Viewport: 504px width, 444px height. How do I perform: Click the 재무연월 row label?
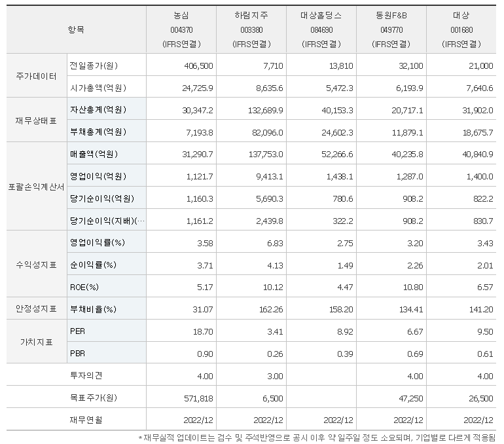tap(86, 420)
